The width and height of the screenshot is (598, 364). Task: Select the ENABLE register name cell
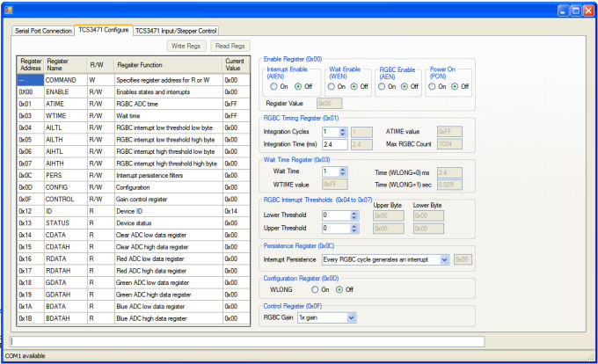[x=66, y=91]
